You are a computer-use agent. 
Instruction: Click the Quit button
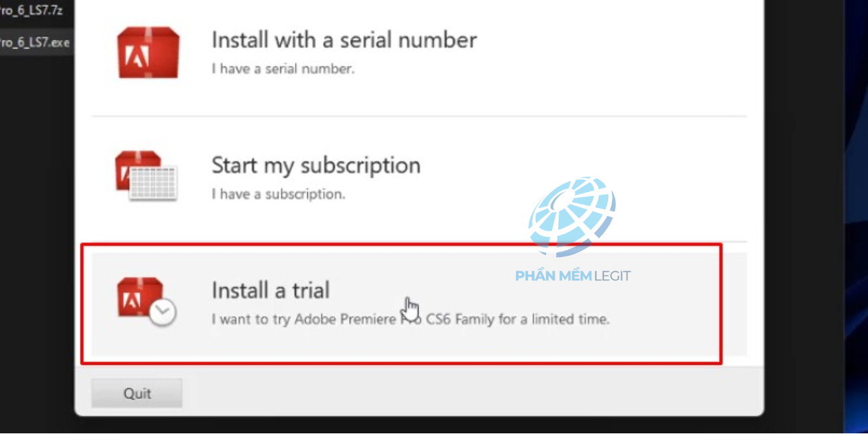pos(137,393)
